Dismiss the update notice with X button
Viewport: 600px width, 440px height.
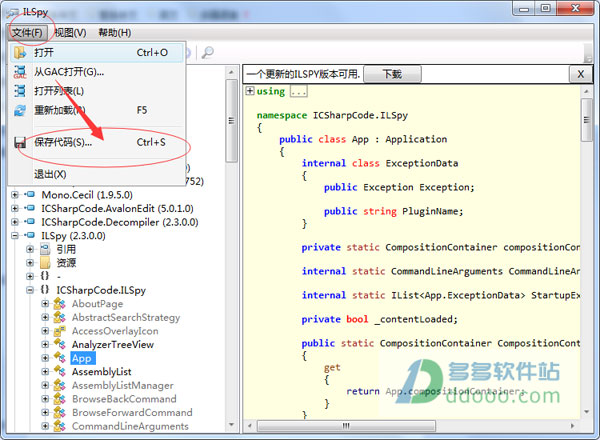pyautogui.click(x=580, y=74)
